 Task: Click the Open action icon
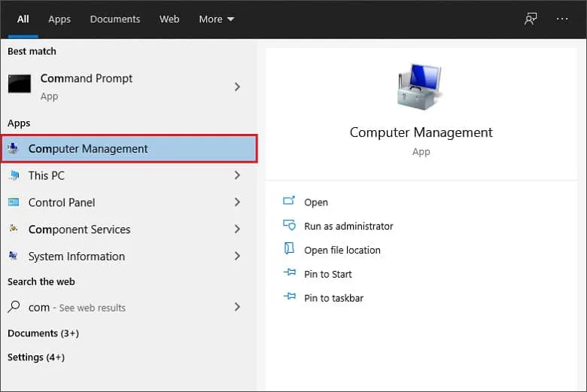click(289, 201)
